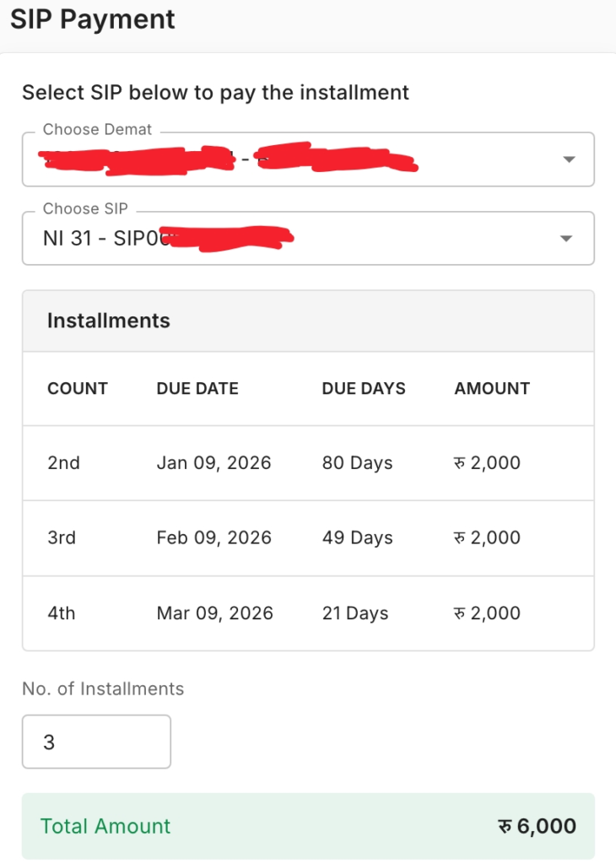616x864 pixels.
Task: Click the DUE DAYS column header
Action: pyautogui.click(x=364, y=388)
